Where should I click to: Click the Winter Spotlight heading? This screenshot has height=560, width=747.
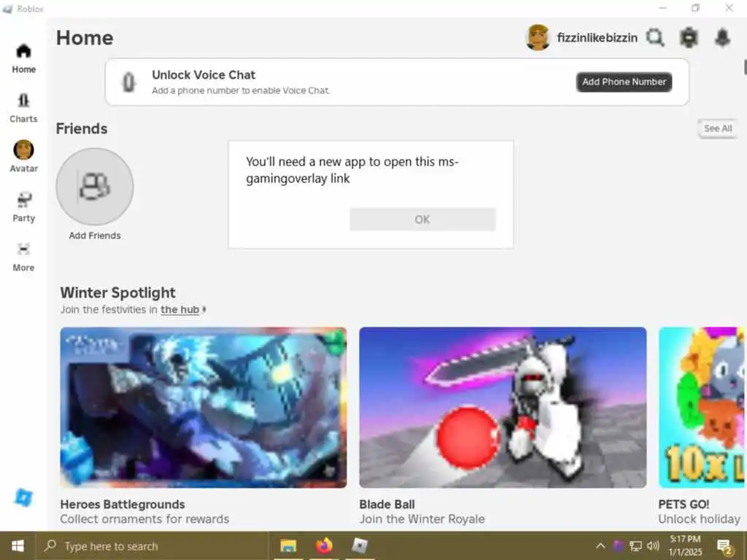117,292
